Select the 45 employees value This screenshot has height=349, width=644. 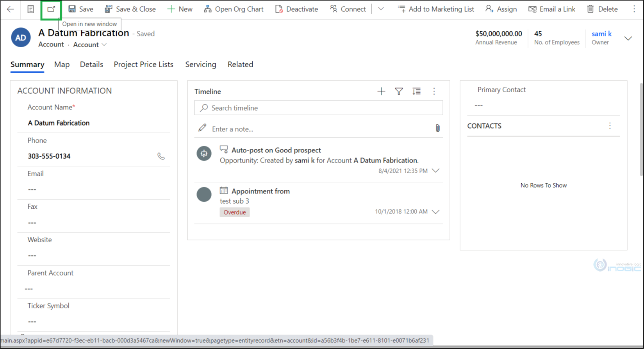tap(538, 34)
